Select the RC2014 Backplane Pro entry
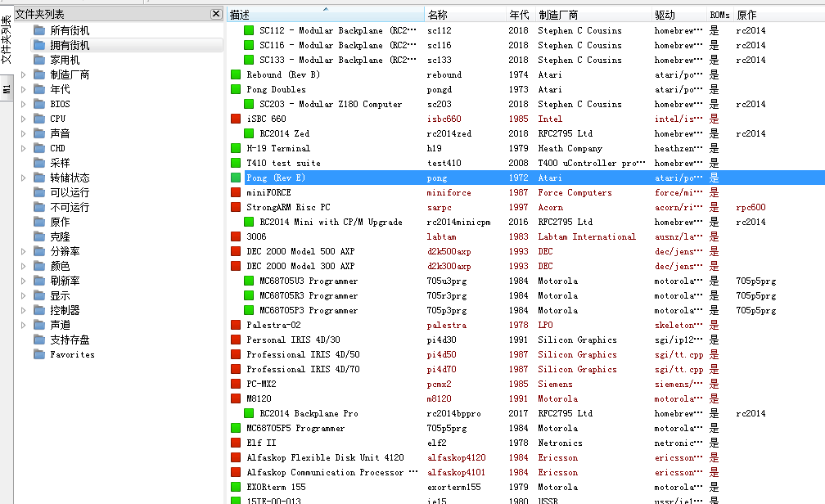 point(309,413)
